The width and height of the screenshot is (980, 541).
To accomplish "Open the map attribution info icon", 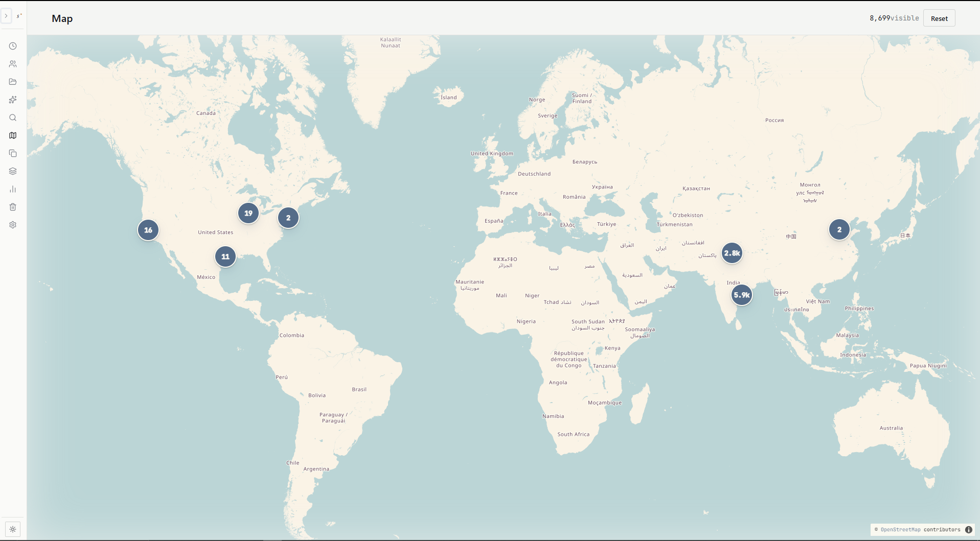I will (x=969, y=530).
